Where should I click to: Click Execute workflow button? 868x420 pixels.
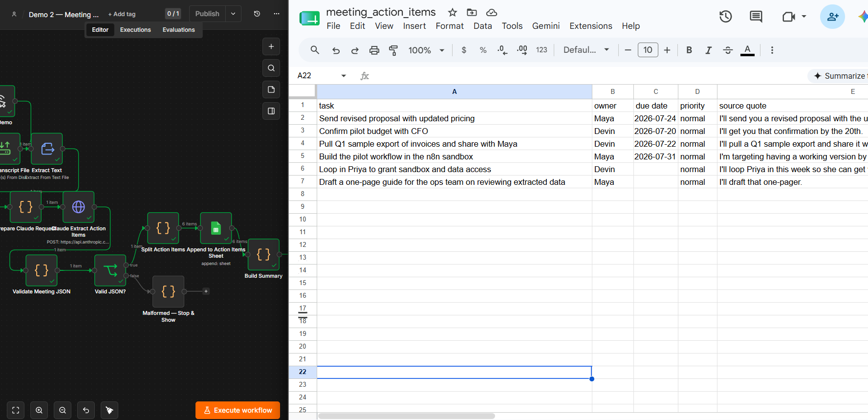(238, 410)
